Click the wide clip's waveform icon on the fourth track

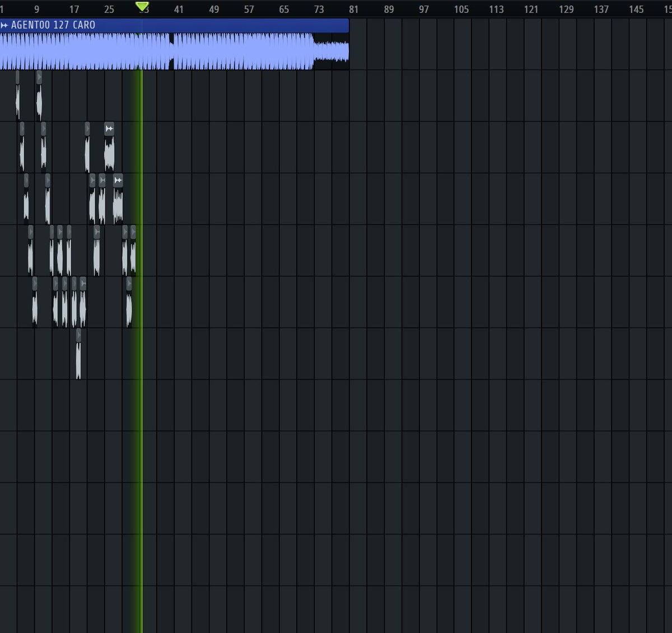coord(118,180)
